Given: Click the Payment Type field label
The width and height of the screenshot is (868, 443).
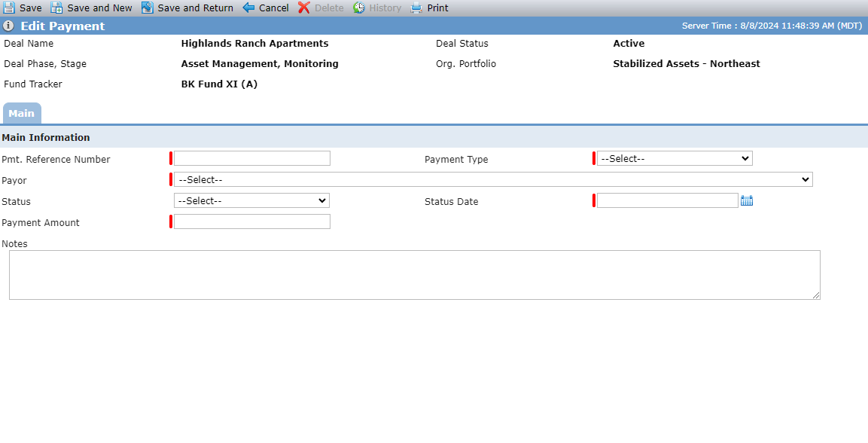Looking at the screenshot, I should 456,160.
